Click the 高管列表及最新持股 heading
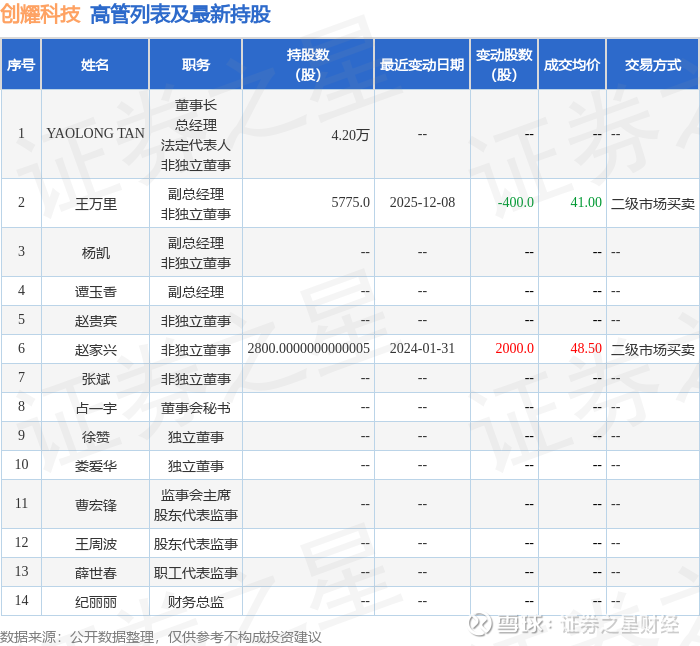This screenshot has width=700, height=646. click(x=180, y=14)
